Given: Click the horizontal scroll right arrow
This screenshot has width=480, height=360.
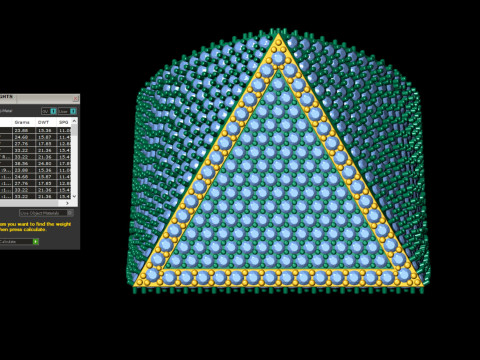Looking at the screenshot, I should [67, 203].
